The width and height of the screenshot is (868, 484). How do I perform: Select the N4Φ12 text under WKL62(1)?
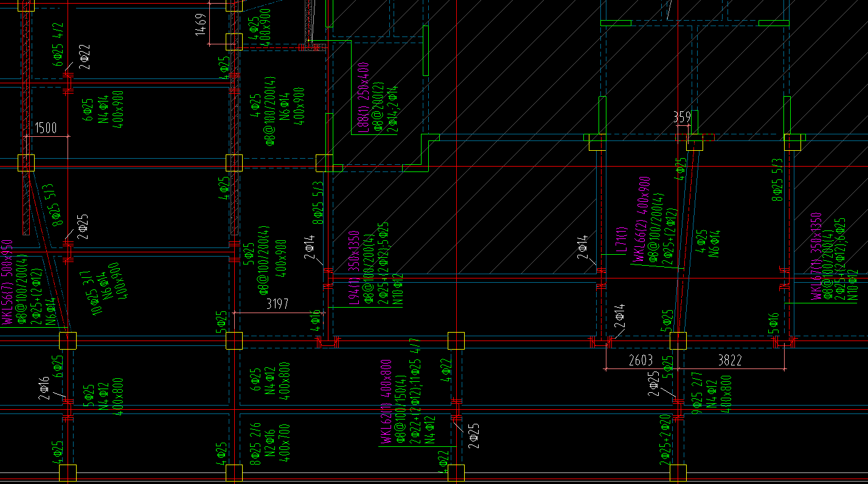[431, 430]
